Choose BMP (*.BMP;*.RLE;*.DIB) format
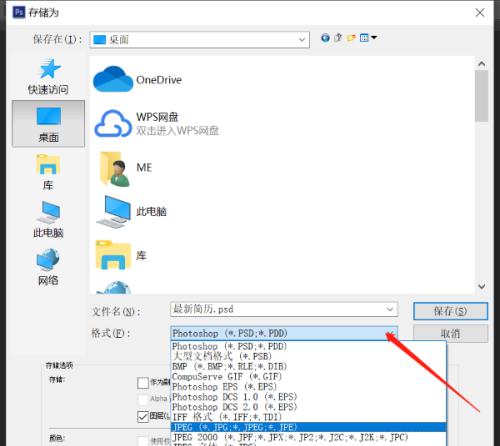The height and width of the screenshot is (446, 500). point(308,366)
